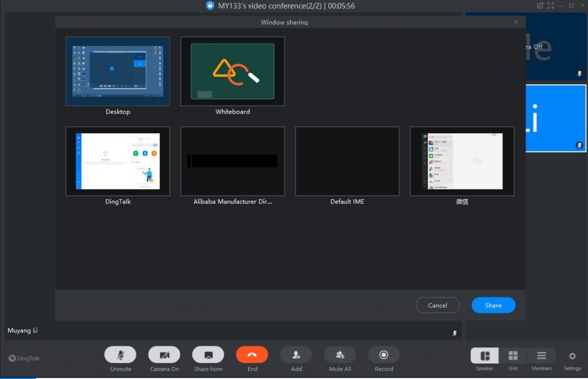
Task: Pick the DingTalk window for sharing
Action: pyautogui.click(x=118, y=161)
